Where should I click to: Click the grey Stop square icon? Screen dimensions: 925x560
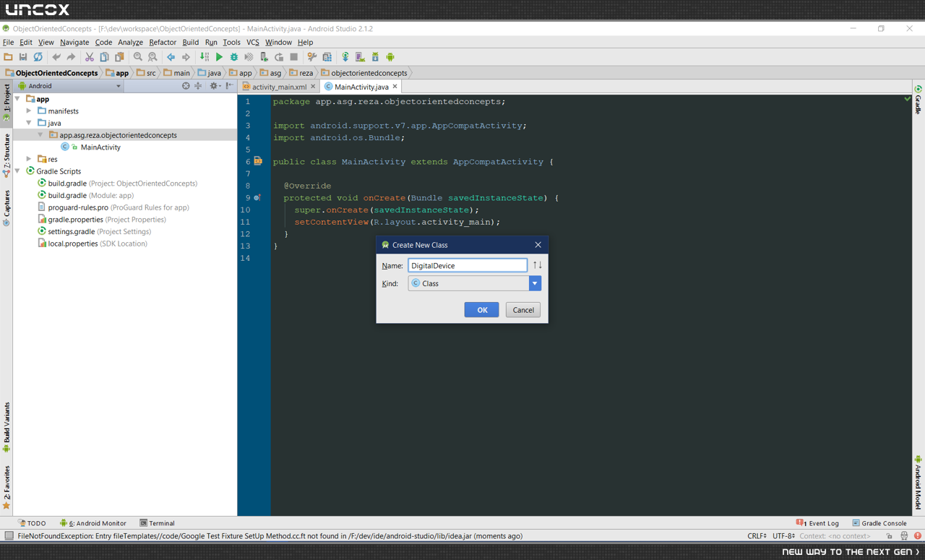[x=294, y=57]
